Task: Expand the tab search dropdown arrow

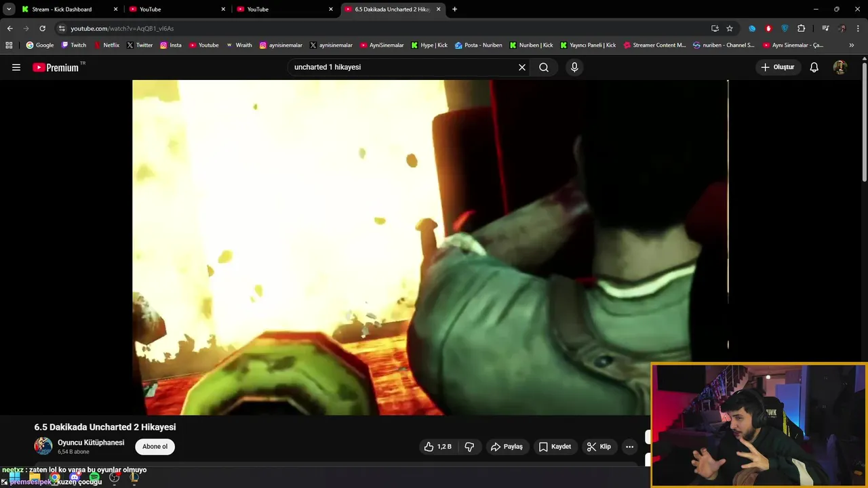Action: click(9, 9)
